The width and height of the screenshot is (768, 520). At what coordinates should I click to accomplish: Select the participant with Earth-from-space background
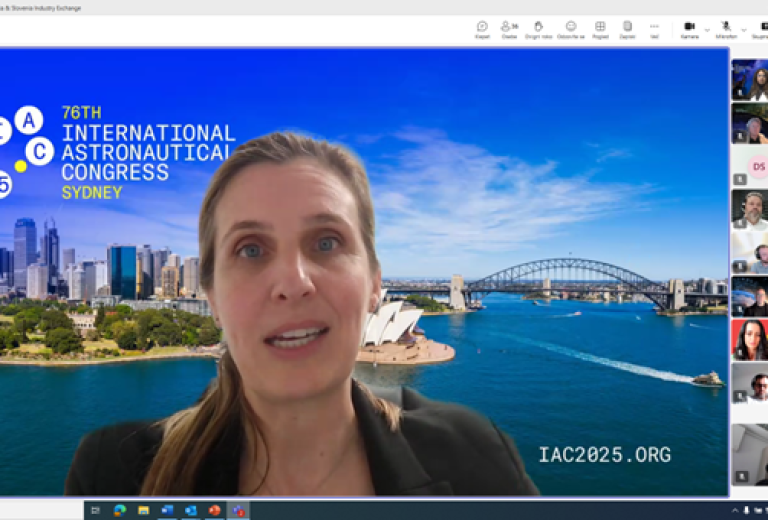[x=750, y=296]
